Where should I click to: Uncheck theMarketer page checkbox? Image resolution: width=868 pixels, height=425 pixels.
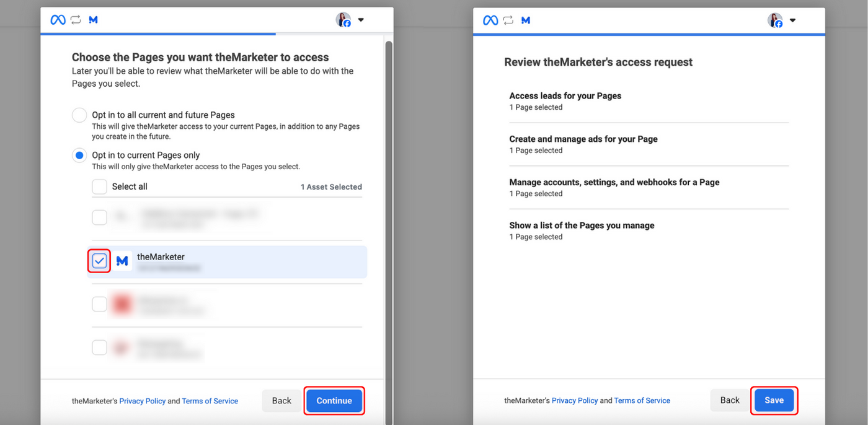click(99, 261)
